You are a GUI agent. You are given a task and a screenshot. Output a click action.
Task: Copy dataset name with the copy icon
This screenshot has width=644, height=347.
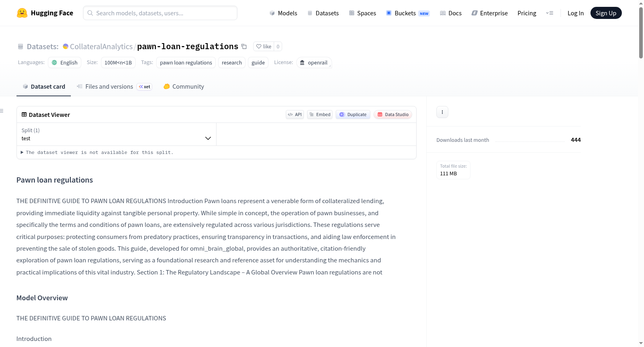(x=244, y=46)
